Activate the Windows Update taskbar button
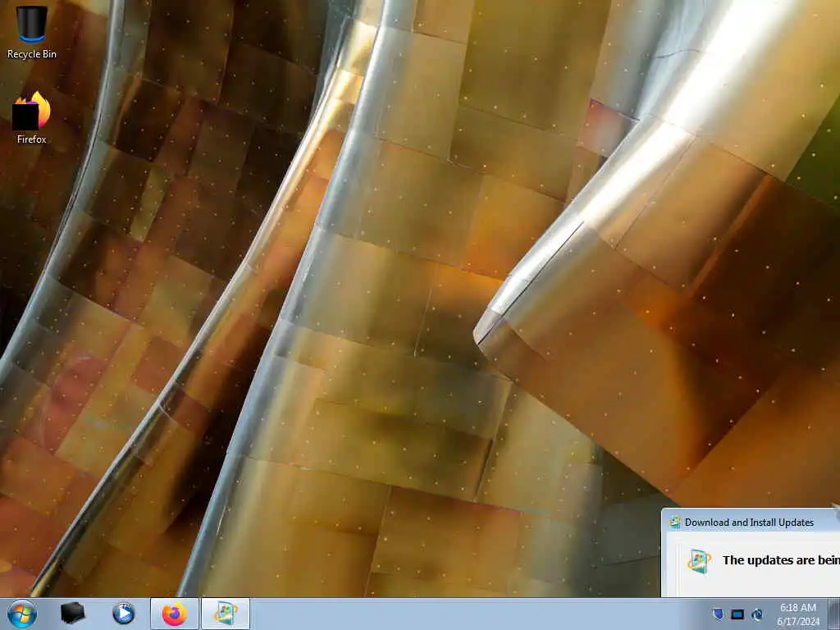840x630 pixels. tap(226, 614)
